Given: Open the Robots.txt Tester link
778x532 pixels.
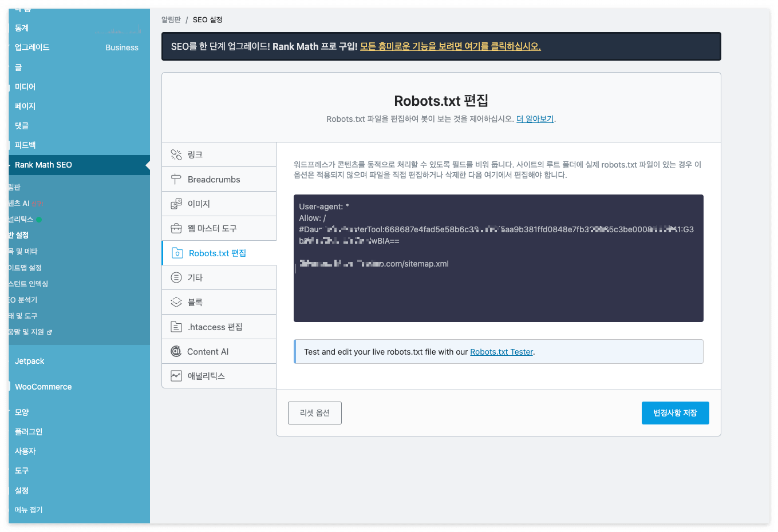Looking at the screenshot, I should pos(501,352).
